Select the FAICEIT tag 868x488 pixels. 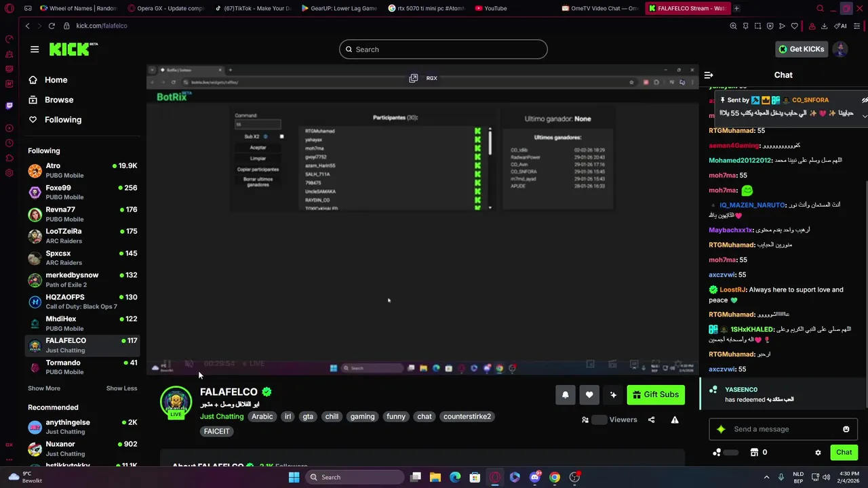click(217, 431)
